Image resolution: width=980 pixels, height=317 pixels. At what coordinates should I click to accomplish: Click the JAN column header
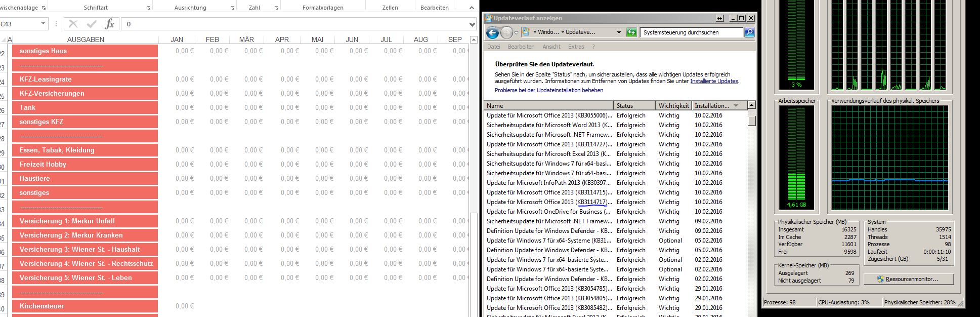pos(177,39)
